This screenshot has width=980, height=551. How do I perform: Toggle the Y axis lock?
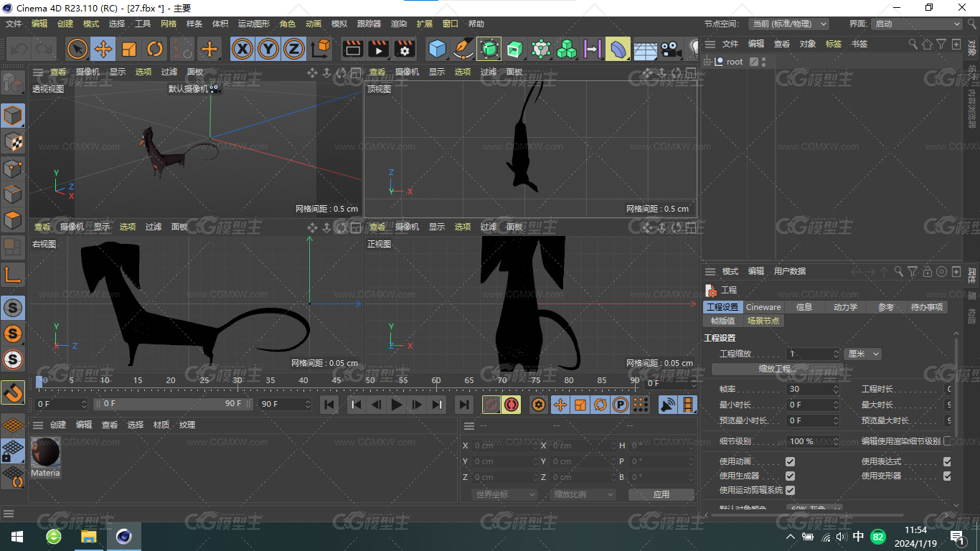point(268,49)
